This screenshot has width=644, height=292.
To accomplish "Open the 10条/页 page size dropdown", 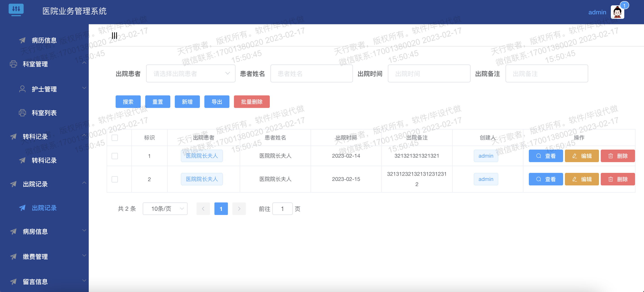I will pos(165,208).
